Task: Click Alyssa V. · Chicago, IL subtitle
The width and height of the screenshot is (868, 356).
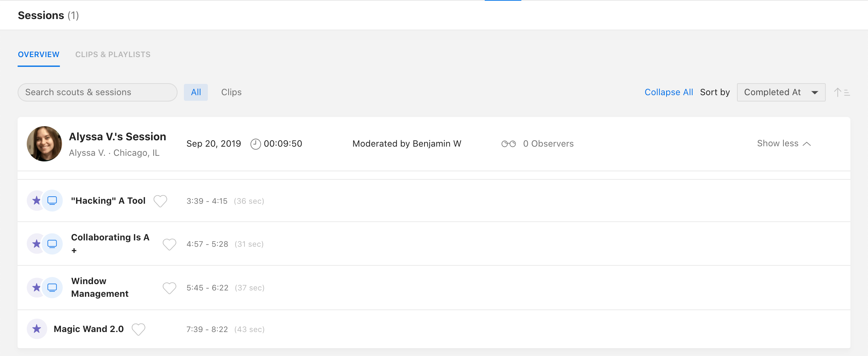Action: (x=114, y=153)
